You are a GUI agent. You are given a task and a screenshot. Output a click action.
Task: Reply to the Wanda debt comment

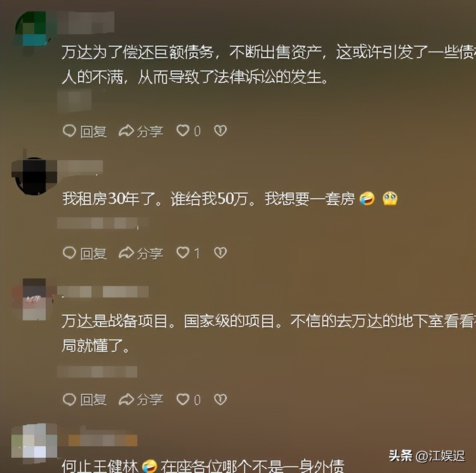[85, 132]
